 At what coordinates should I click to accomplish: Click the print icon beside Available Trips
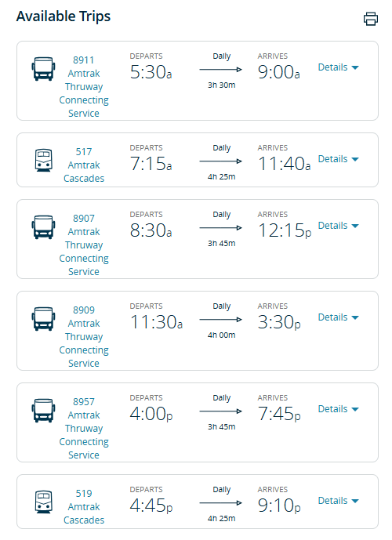(371, 19)
